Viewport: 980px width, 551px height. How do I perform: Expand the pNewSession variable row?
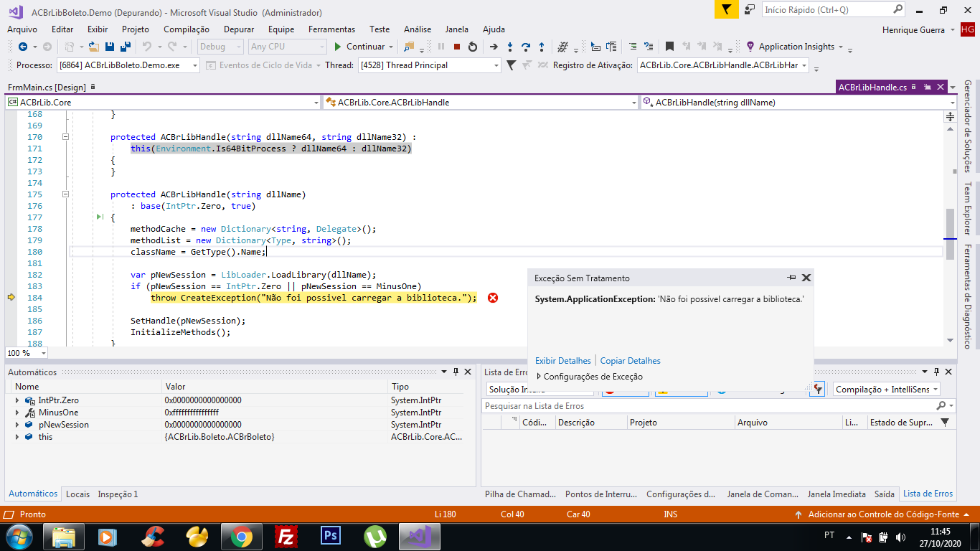(17, 425)
